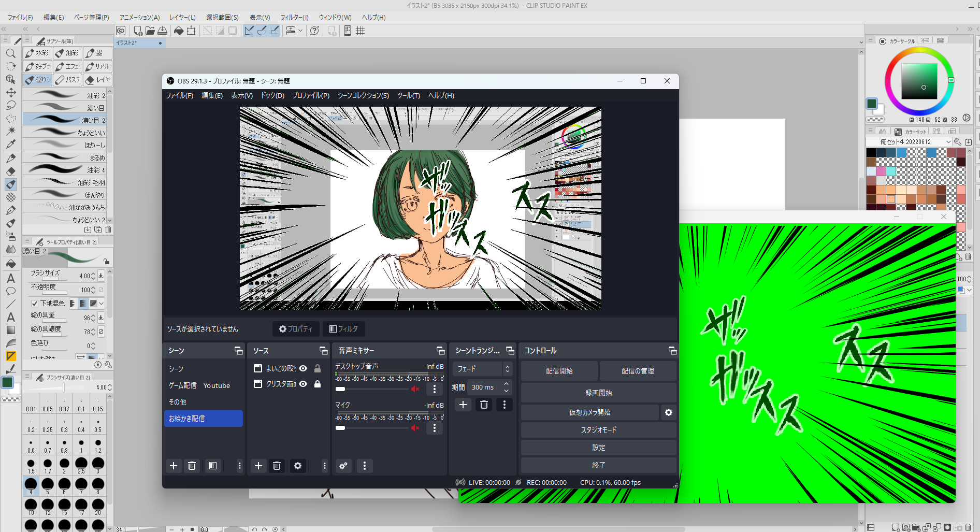Toggle visibility of the よいこの殴り source
Viewport: 980px width, 532px height.
302,368
